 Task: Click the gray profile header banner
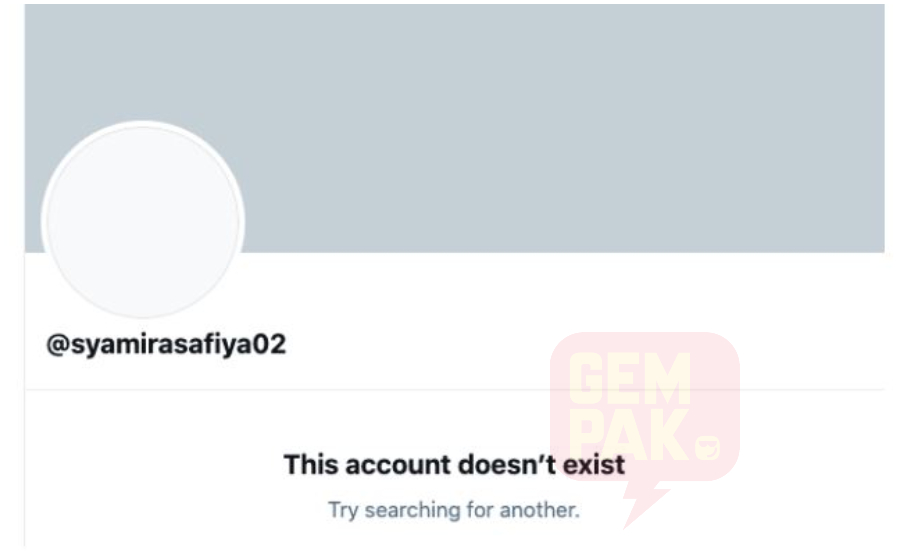coord(454,128)
